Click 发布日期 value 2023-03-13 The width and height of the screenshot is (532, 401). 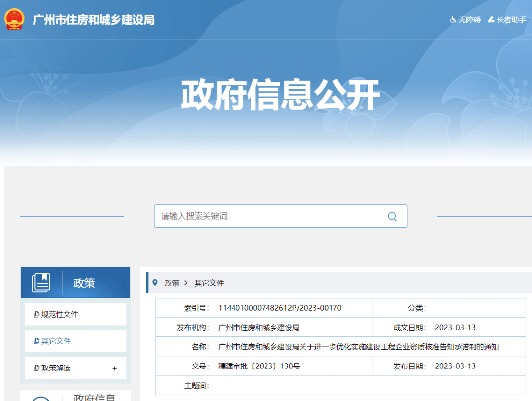pyautogui.click(x=455, y=366)
